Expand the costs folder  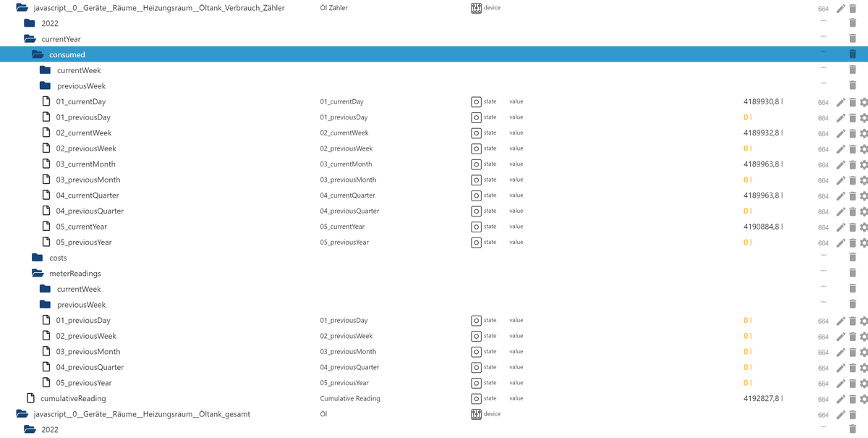coord(38,258)
